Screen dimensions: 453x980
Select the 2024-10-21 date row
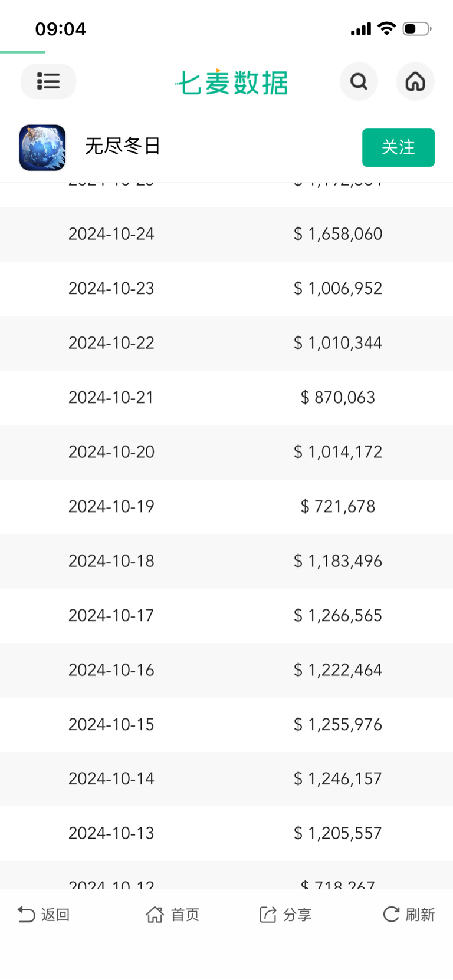[111, 397]
